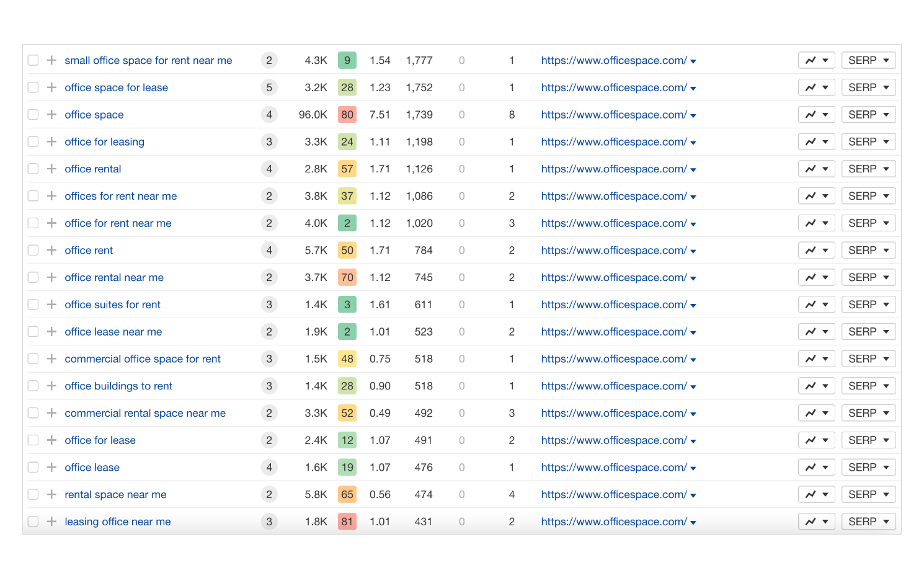Click the green KD badge on "office lease near me"
The width and height of the screenshot is (924, 578).
pos(347,331)
